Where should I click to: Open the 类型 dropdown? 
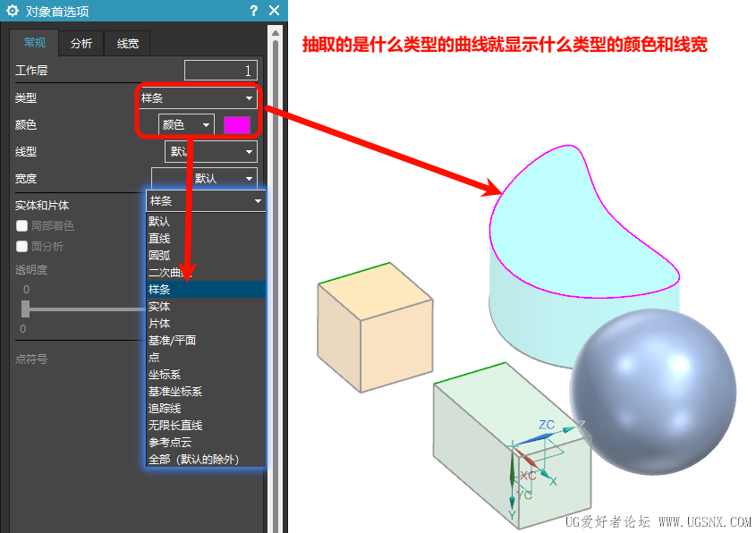pyautogui.click(x=197, y=97)
